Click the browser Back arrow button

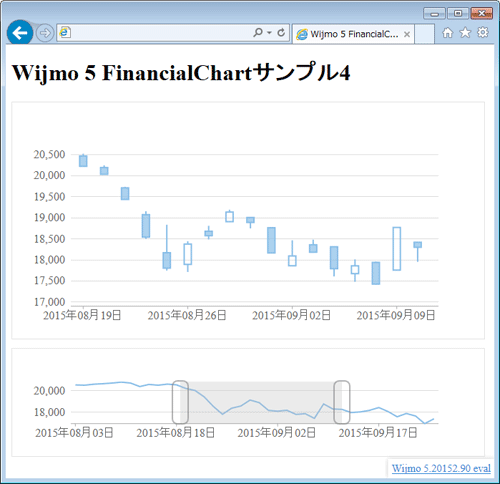coord(20,33)
